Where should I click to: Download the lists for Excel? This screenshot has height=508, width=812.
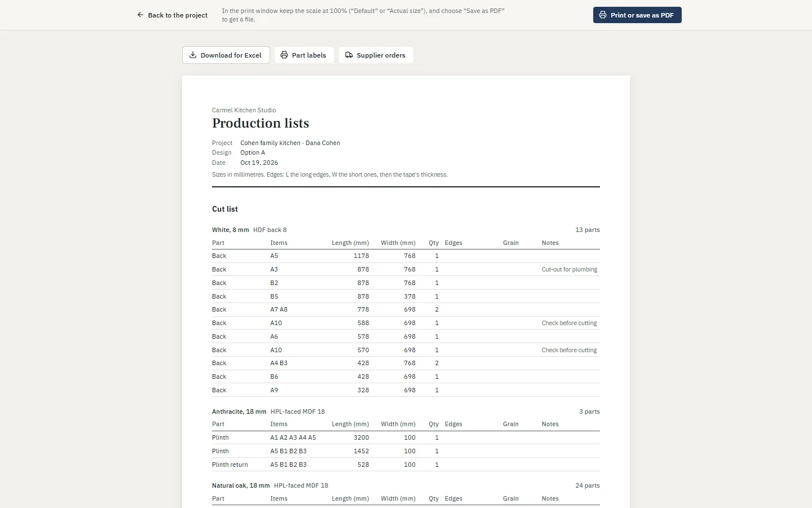226,55
